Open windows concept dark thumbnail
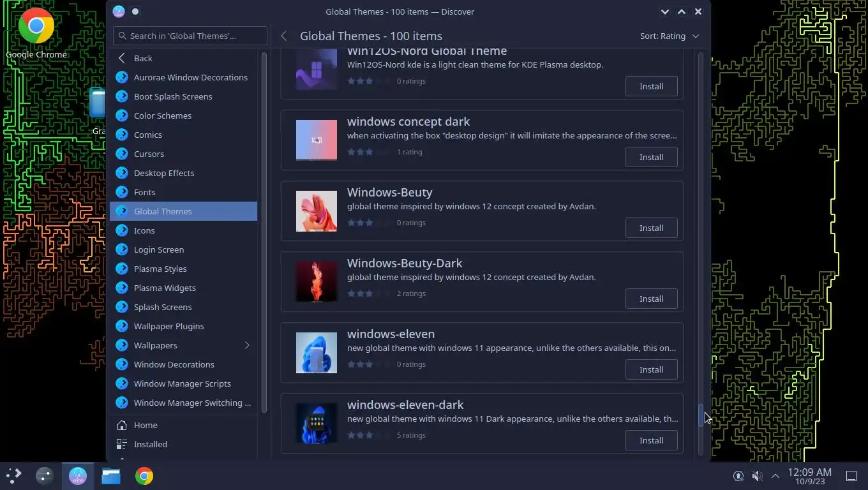Image resolution: width=868 pixels, height=490 pixels. click(x=317, y=140)
